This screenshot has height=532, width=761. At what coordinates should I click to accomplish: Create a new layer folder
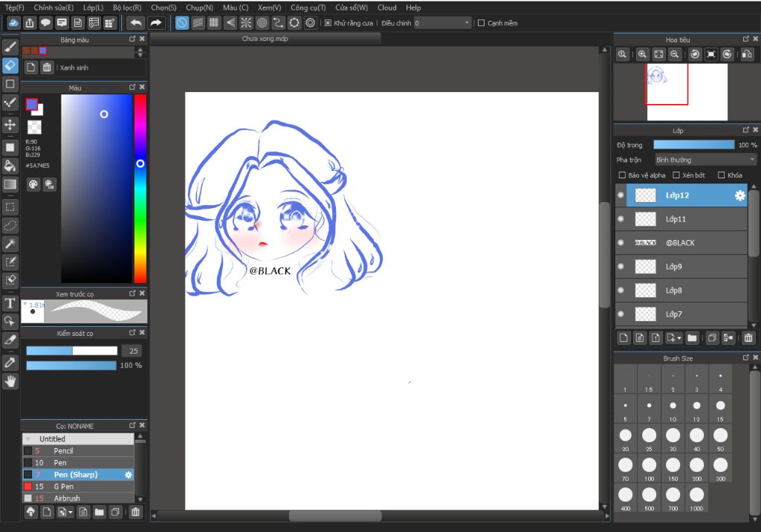(x=692, y=338)
